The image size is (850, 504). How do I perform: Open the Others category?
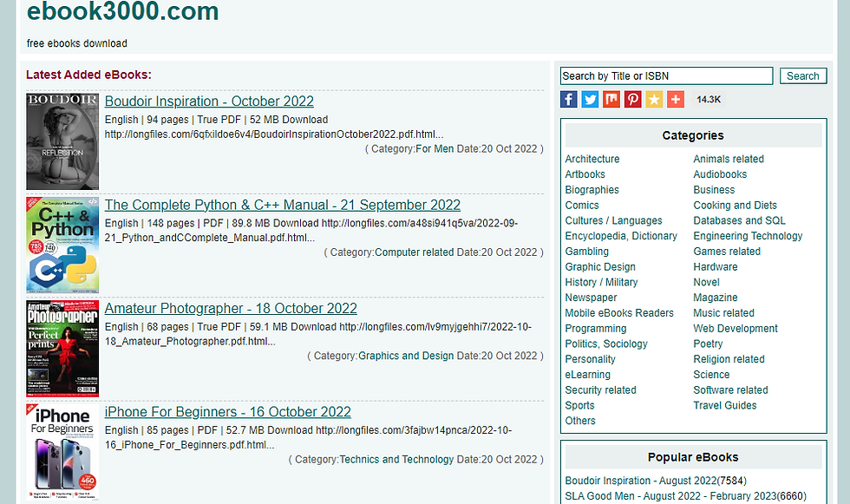pyautogui.click(x=580, y=421)
